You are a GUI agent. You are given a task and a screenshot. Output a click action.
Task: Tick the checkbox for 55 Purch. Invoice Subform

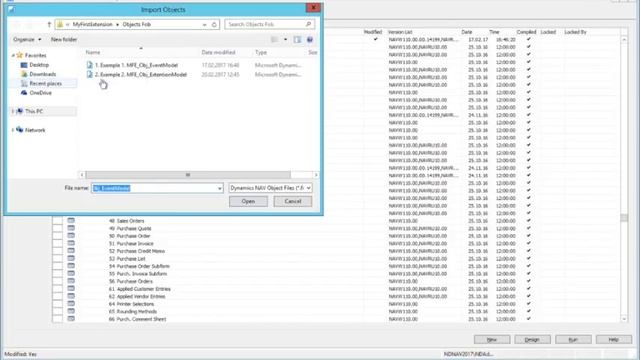(x=58, y=273)
